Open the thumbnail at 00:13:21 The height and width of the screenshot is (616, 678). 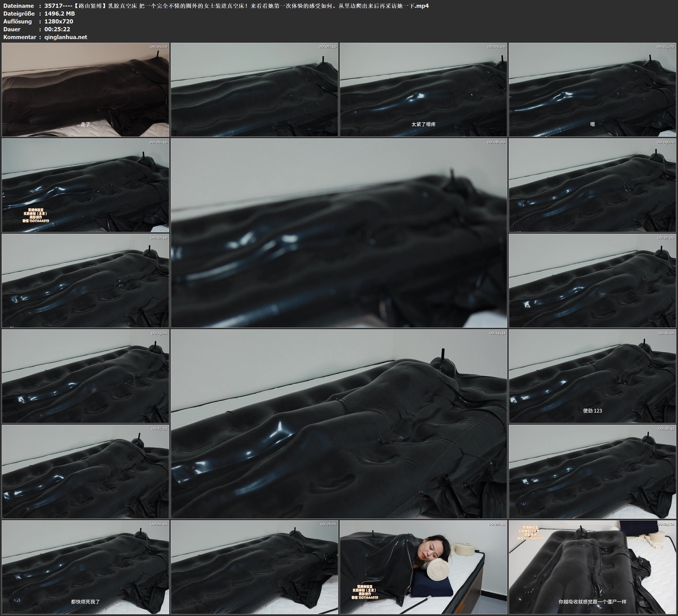85,376
